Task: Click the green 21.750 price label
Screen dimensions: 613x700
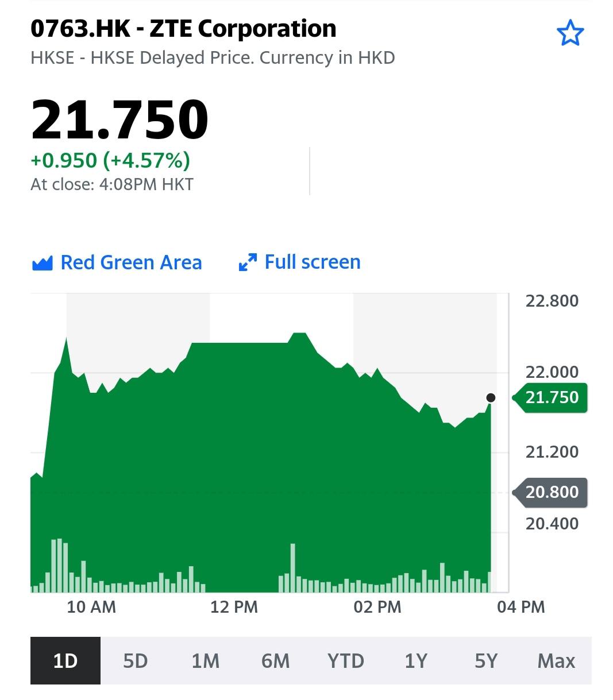Action: coord(550,397)
